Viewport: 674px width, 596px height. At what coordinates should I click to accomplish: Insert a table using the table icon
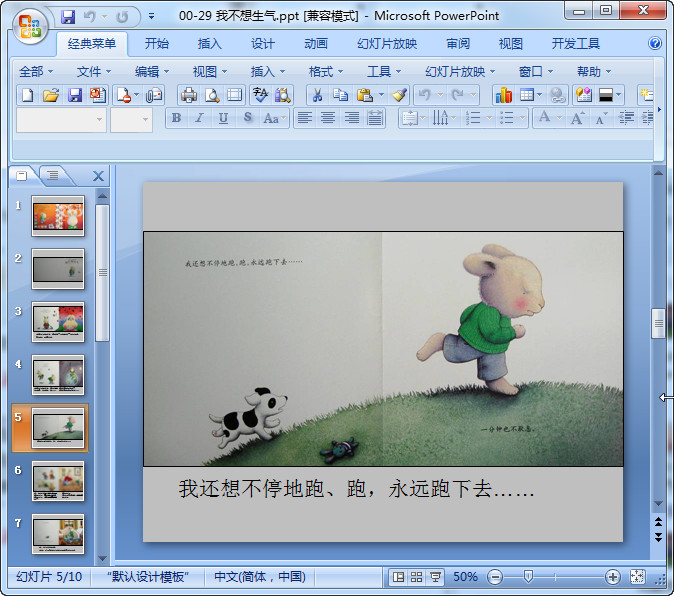coord(527,95)
